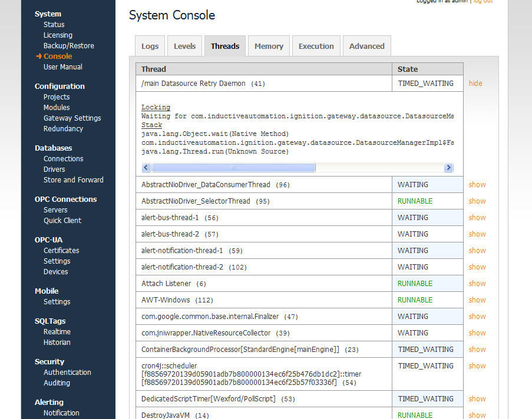Show details for AWT-Windows thread
532x419 pixels.
477,300
